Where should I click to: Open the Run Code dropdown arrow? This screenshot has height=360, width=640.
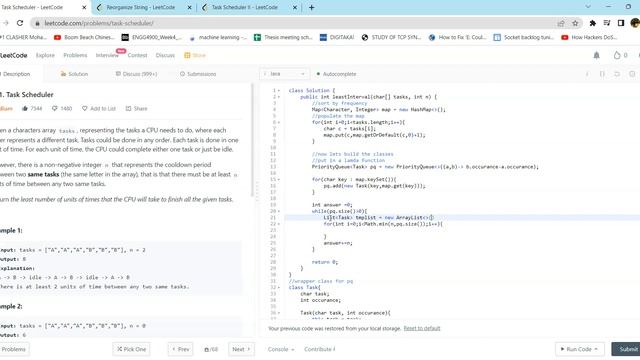click(596, 349)
